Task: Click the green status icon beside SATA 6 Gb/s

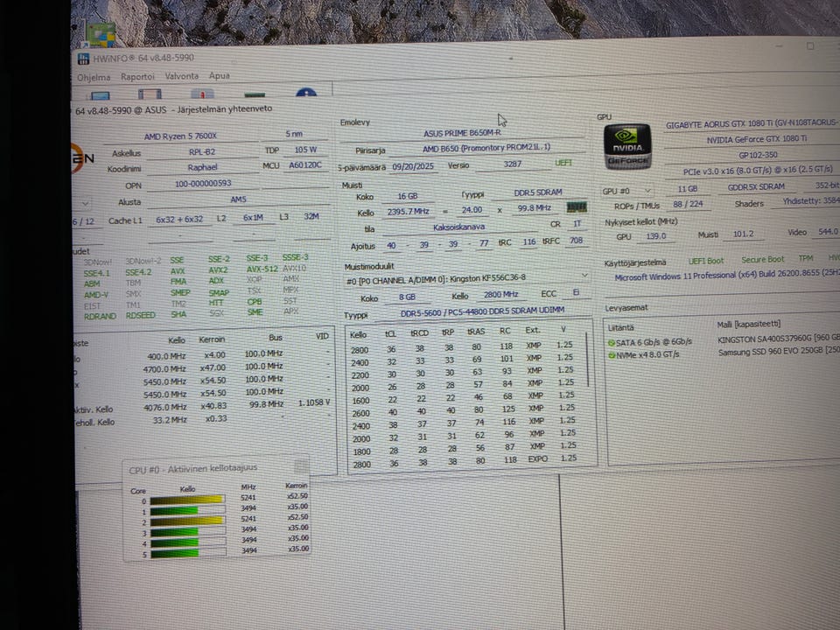Action: click(x=612, y=342)
